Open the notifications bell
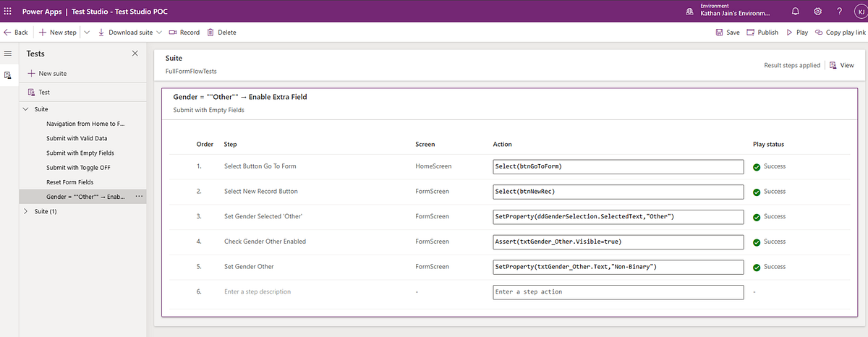This screenshot has width=868, height=337. pos(796,11)
